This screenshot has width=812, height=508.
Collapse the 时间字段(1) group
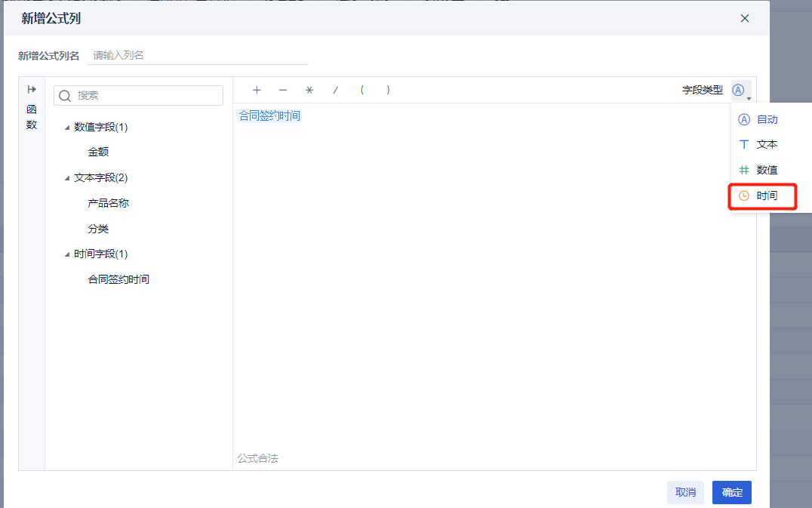tap(67, 254)
